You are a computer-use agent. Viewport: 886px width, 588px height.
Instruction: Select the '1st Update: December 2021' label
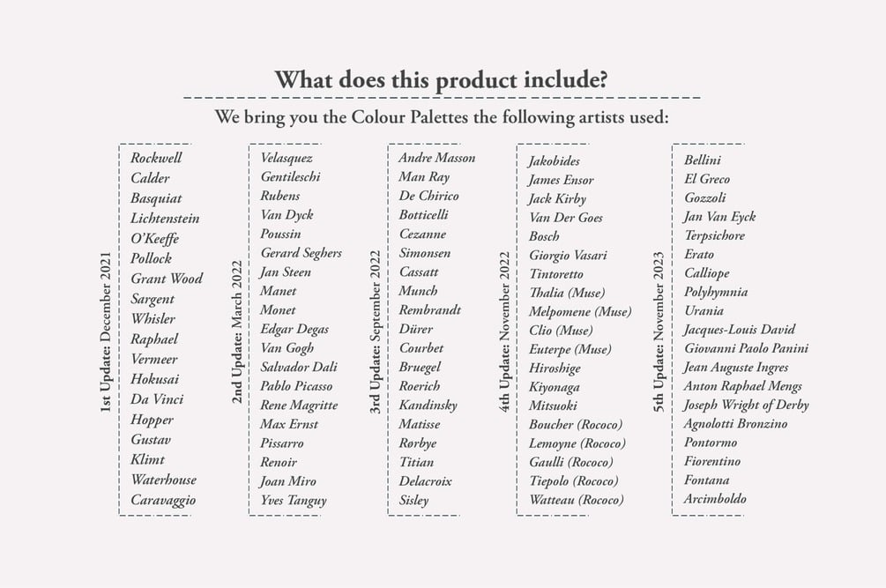click(106, 332)
